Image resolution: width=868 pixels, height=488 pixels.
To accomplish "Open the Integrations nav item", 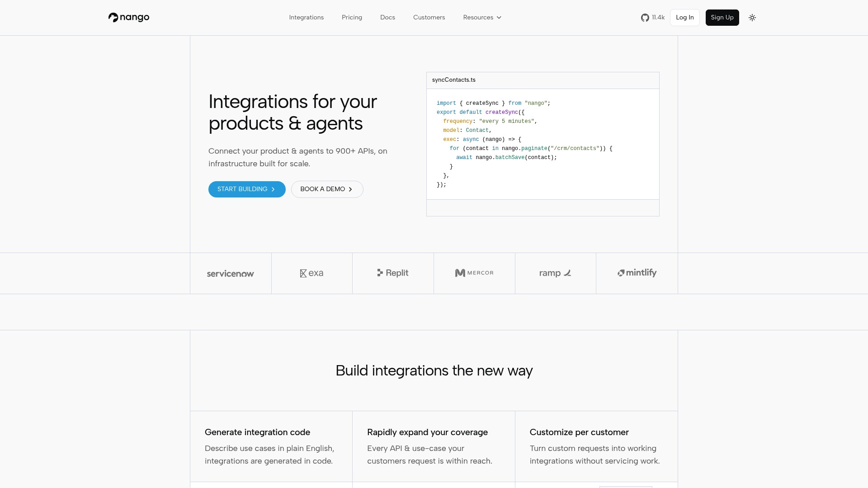I will [307, 18].
